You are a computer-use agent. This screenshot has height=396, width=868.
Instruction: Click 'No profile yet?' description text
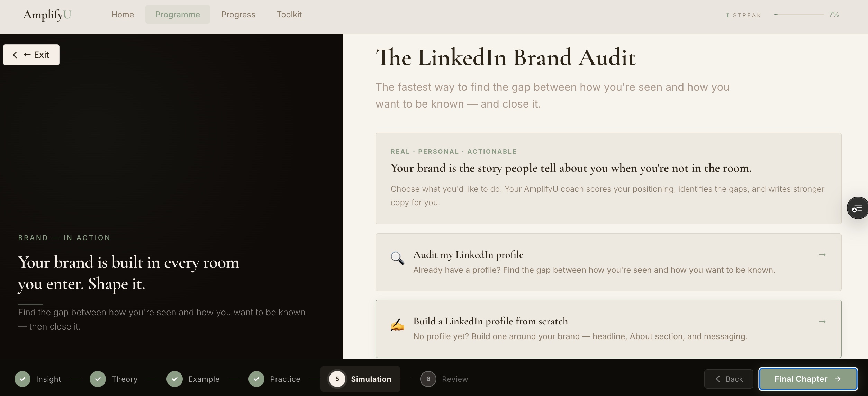[580, 336]
